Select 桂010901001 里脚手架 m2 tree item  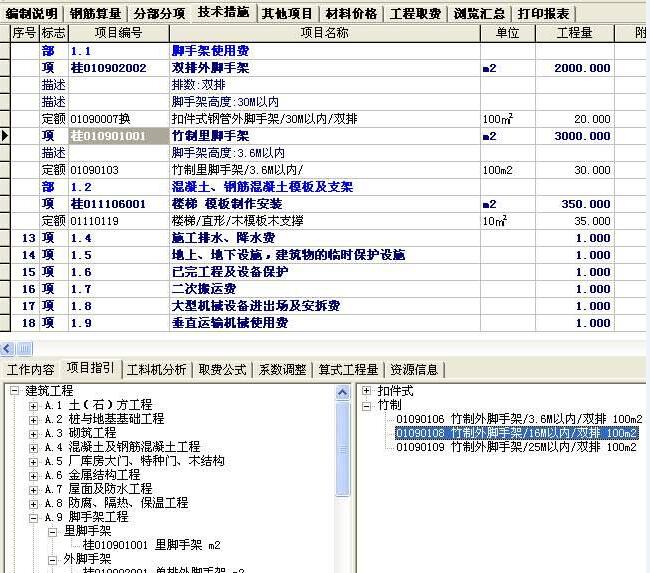click(152, 545)
